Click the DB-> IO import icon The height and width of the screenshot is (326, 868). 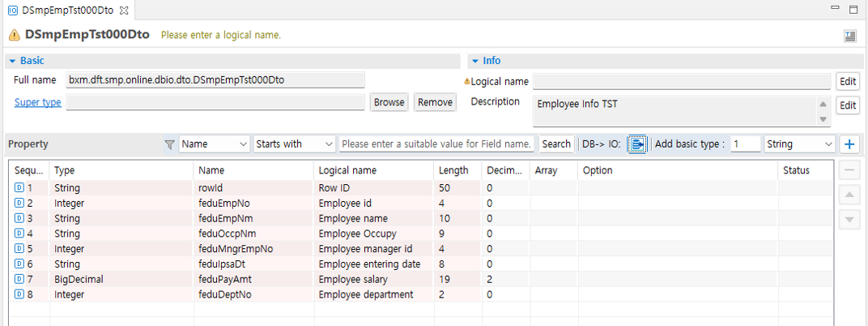coord(637,144)
